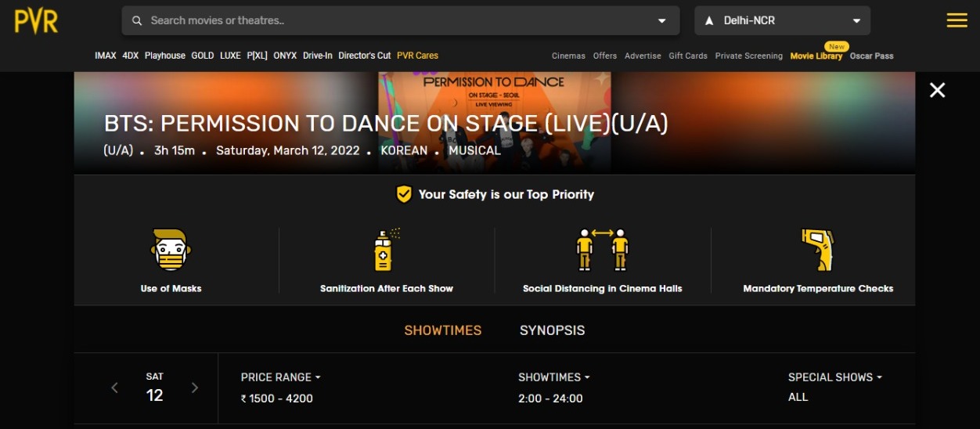Expand the Price Range filter
Viewport: 980px width, 429px height.
pos(280,377)
